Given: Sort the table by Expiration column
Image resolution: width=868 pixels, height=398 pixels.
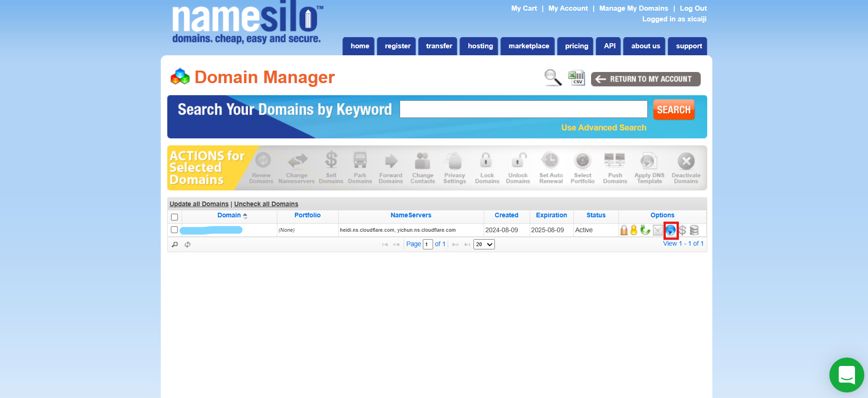Looking at the screenshot, I should pyautogui.click(x=551, y=215).
